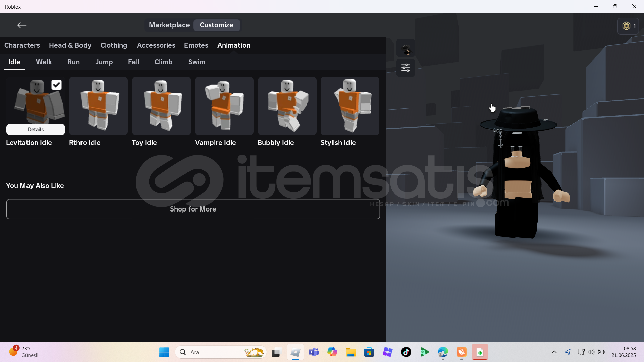The height and width of the screenshot is (362, 644).
Task: Open the purple tiles app in the taskbar
Action: coord(388,352)
